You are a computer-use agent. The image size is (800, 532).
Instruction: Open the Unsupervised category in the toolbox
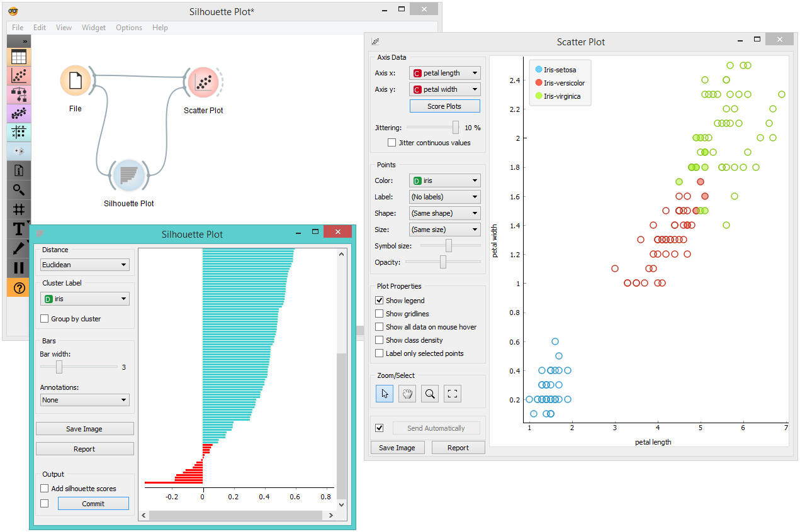(19, 152)
